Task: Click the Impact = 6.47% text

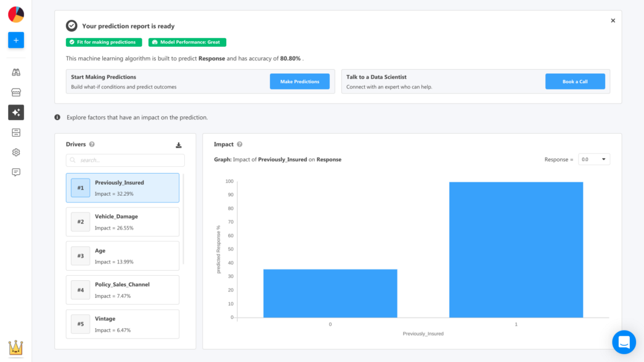Action: (x=113, y=330)
